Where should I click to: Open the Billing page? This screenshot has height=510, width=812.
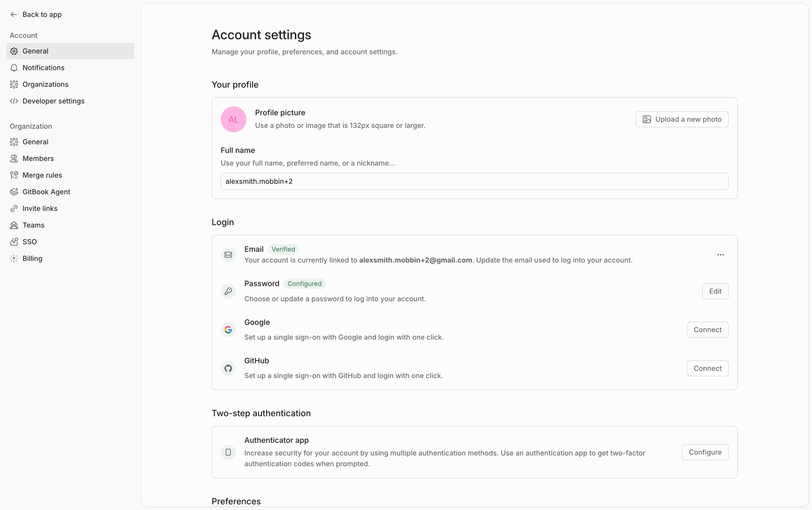click(x=70, y=259)
